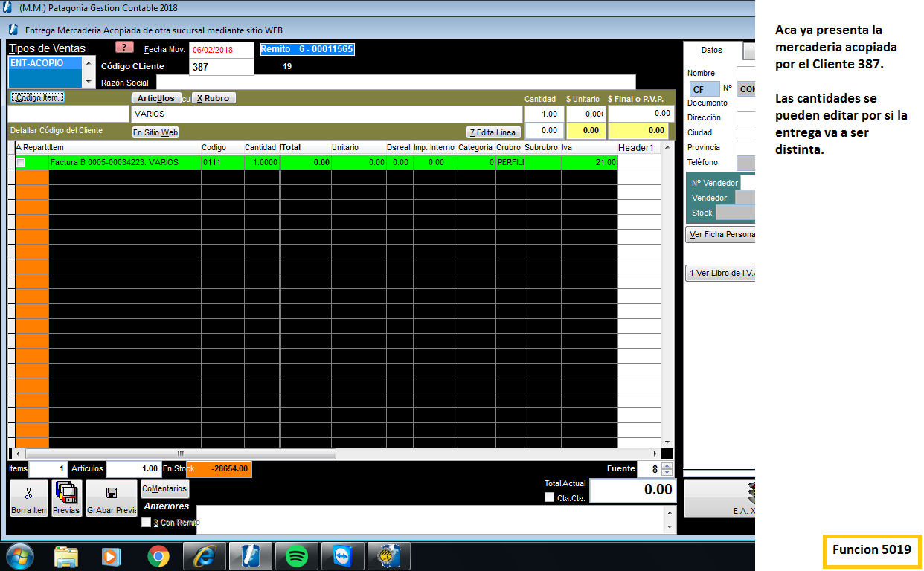The height and width of the screenshot is (571, 924).
Task: Click the PERFILI cell in Crubro column
Action: [x=510, y=162]
